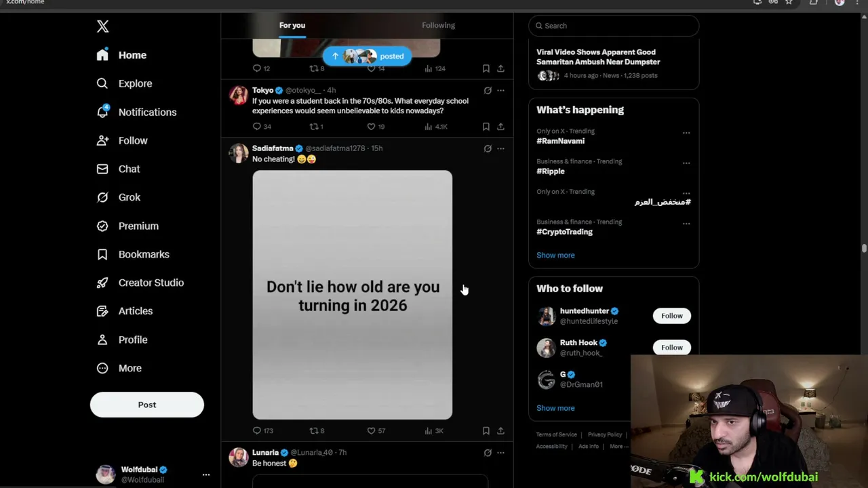Click the X logo icon
868x488 pixels.
pyautogui.click(x=102, y=26)
